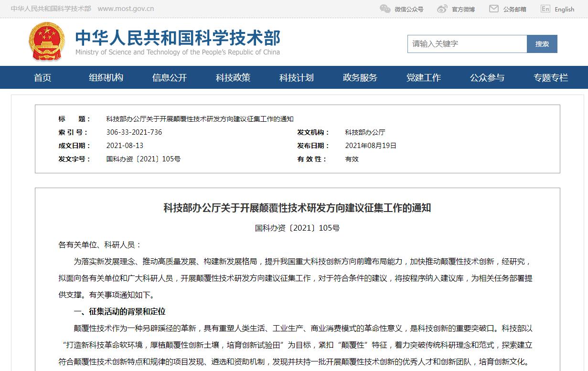Click the WeChat official account icon
588x371 pixels.
[x=385, y=9]
